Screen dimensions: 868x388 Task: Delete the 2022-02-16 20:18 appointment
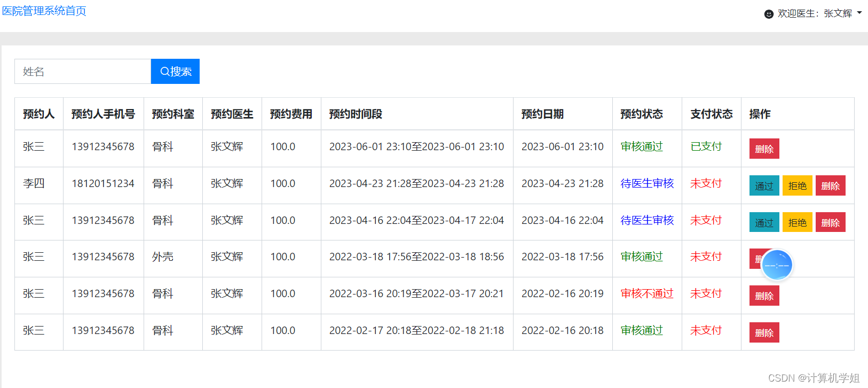(x=764, y=333)
